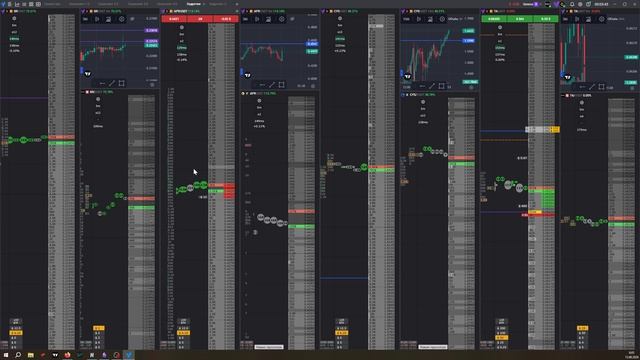The height and width of the screenshot is (360, 640).
Task: Click the rightmost red order button
Action: [226, 19]
